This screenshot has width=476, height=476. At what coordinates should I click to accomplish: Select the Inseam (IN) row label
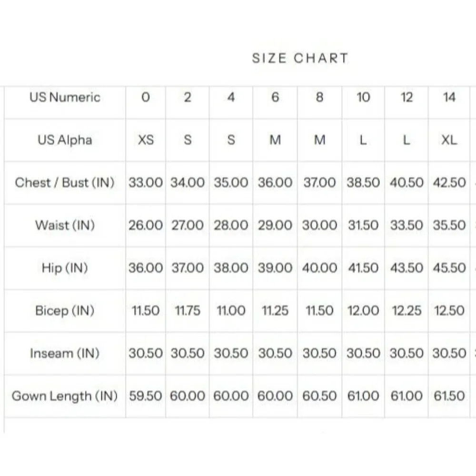[65, 354]
